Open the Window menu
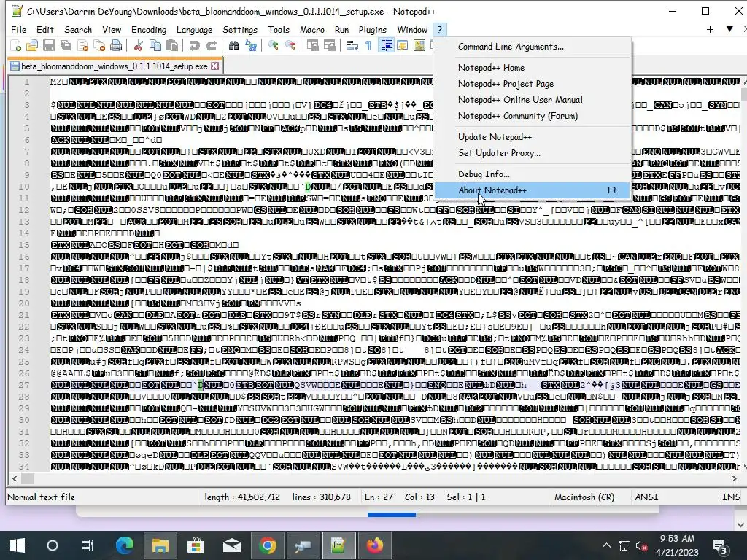The image size is (747, 560). [412, 29]
